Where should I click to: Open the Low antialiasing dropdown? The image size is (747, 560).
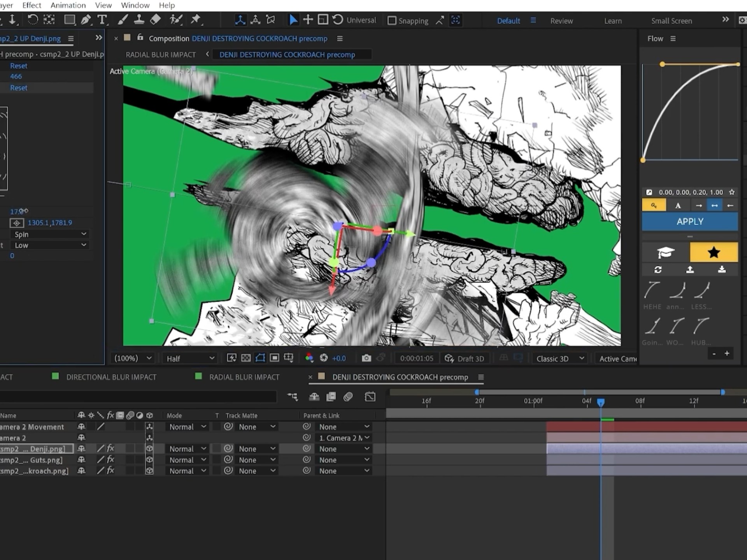pos(50,245)
